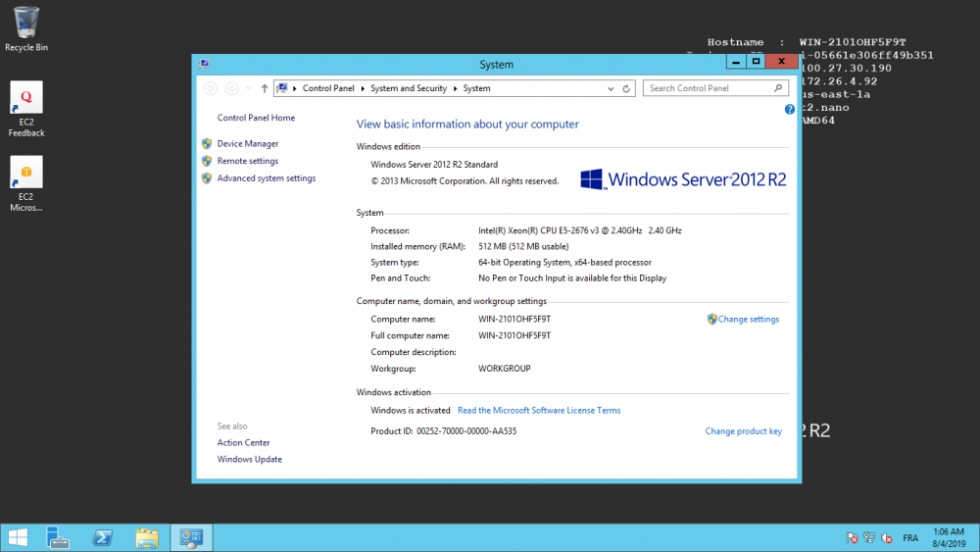Launch Server Manager from the taskbar
The width and height of the screenshot is (980, 552).
coord(58,537)
